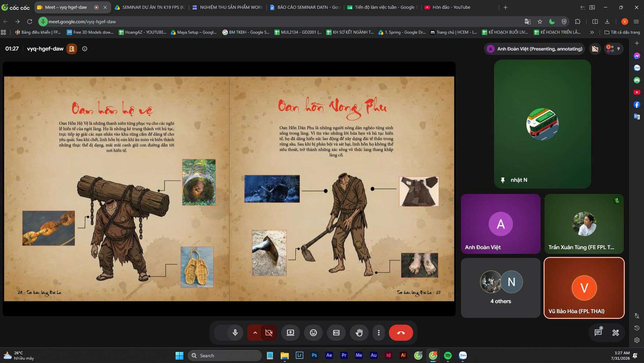
Task: Click the present screen button
Action: point(290,333)
